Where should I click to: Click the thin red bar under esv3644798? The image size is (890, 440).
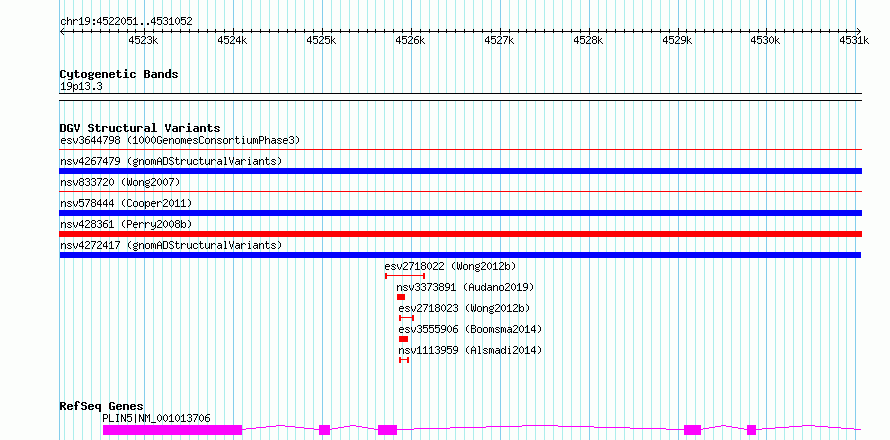pos(461,150)
